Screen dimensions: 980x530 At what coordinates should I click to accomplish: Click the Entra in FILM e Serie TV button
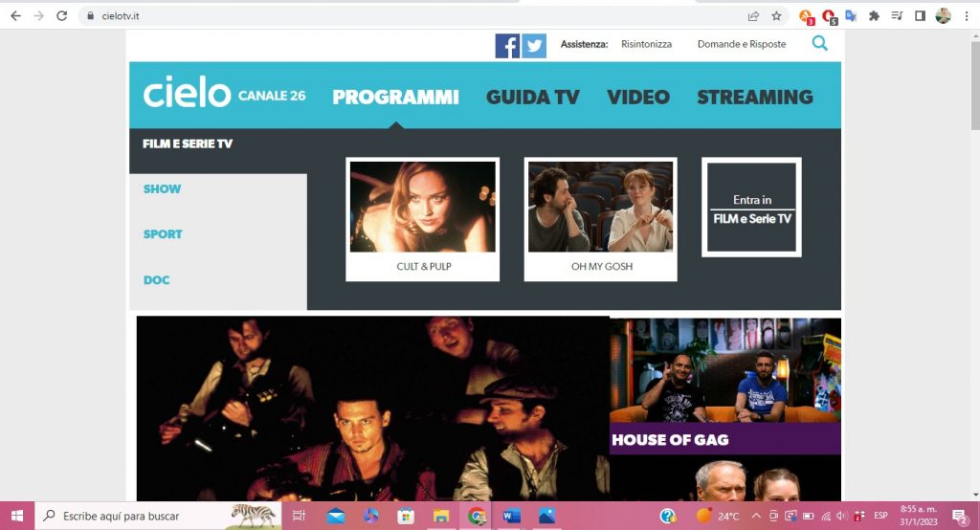click(751, 208)
